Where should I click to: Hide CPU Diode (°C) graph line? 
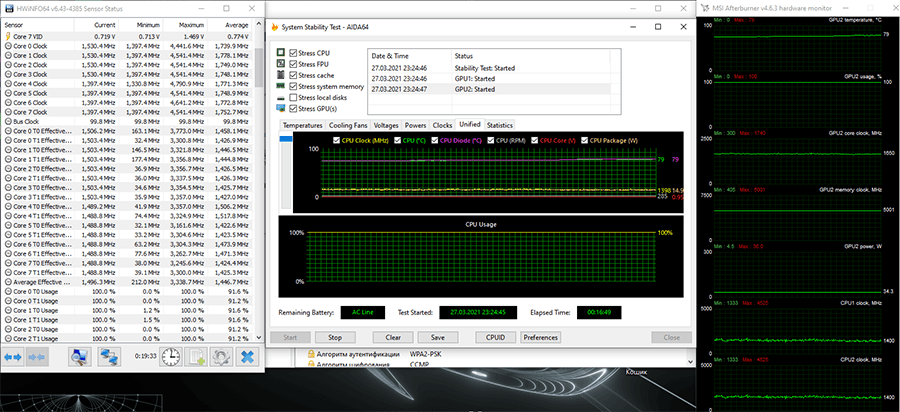click(x=435, y=140)
